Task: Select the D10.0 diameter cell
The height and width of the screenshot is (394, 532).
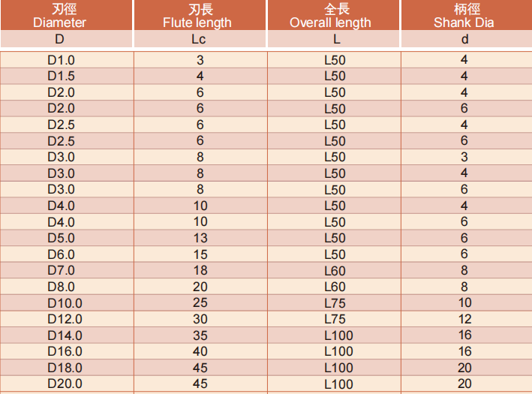Action: [65, 303]
